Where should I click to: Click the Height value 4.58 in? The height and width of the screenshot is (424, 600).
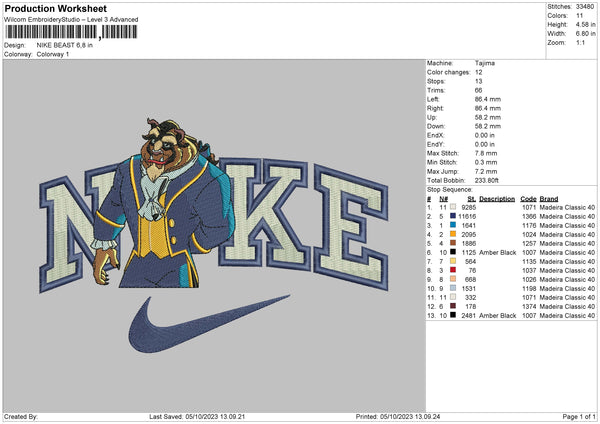pyautogui.click(x=585, y=24)
